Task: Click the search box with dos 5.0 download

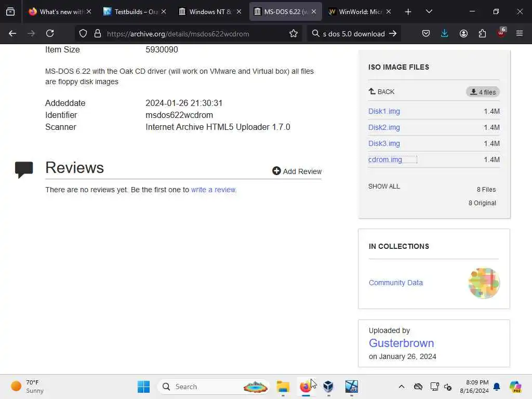Action: tap(353, 34)
